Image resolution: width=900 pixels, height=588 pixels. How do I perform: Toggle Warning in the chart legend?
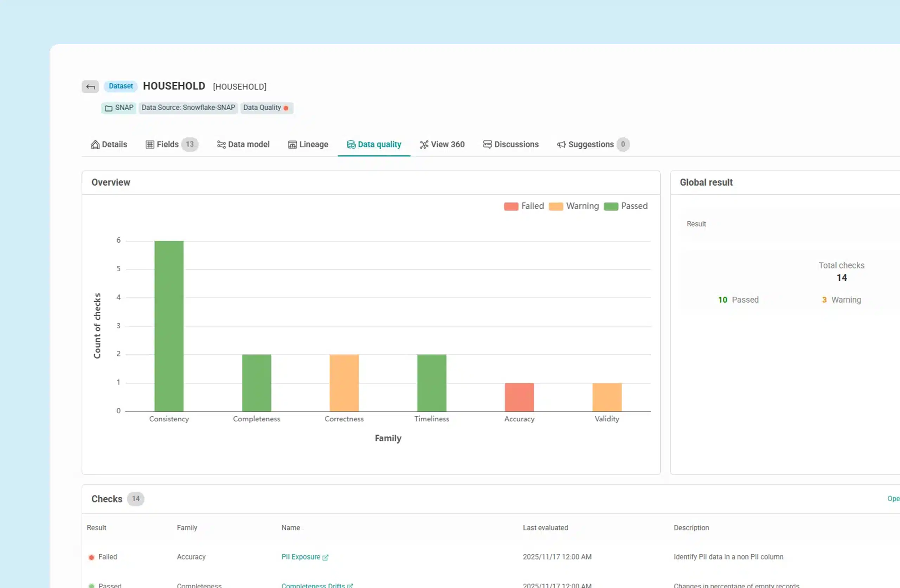(574, 206)
